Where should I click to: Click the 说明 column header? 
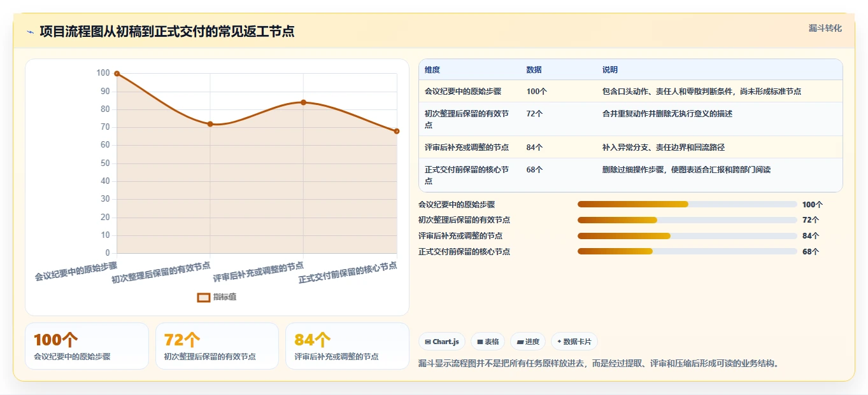point(610,70)
